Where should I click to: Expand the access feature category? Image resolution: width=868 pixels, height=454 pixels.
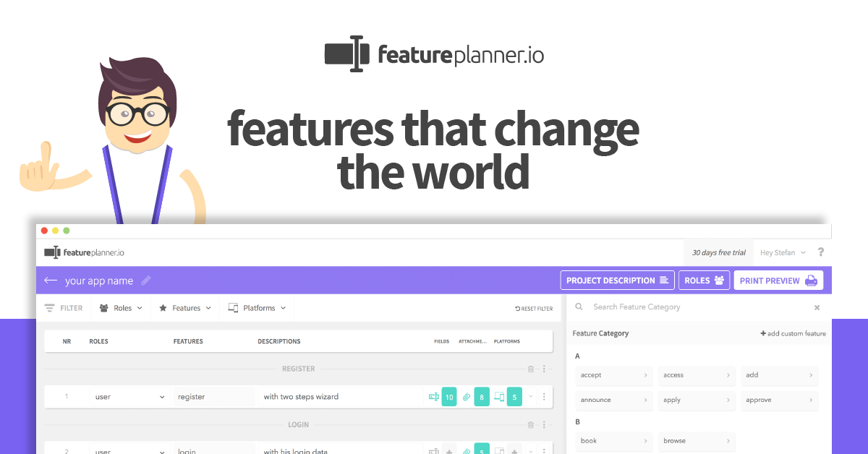pyautogui.click(x=697, y=375)
